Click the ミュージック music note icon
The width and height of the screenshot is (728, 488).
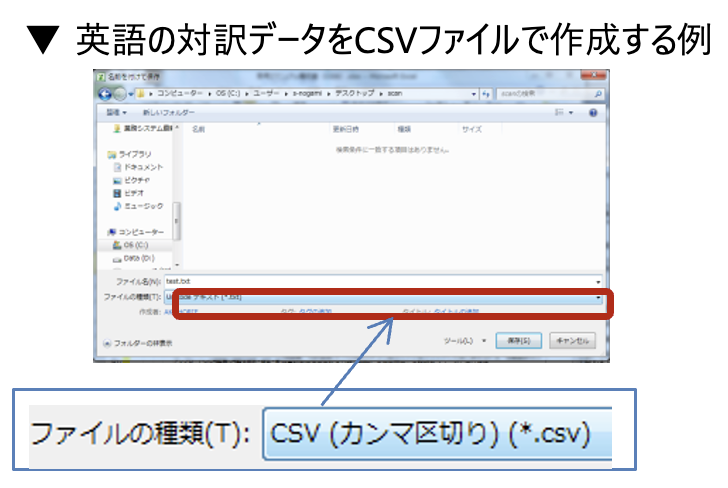117,206
